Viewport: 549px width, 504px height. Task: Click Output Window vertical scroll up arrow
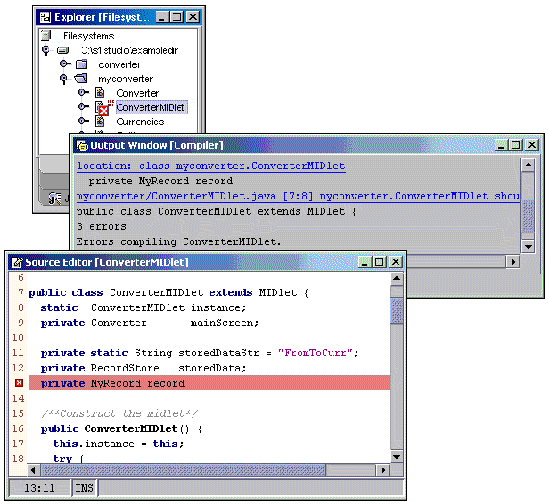tap(528, 165)
